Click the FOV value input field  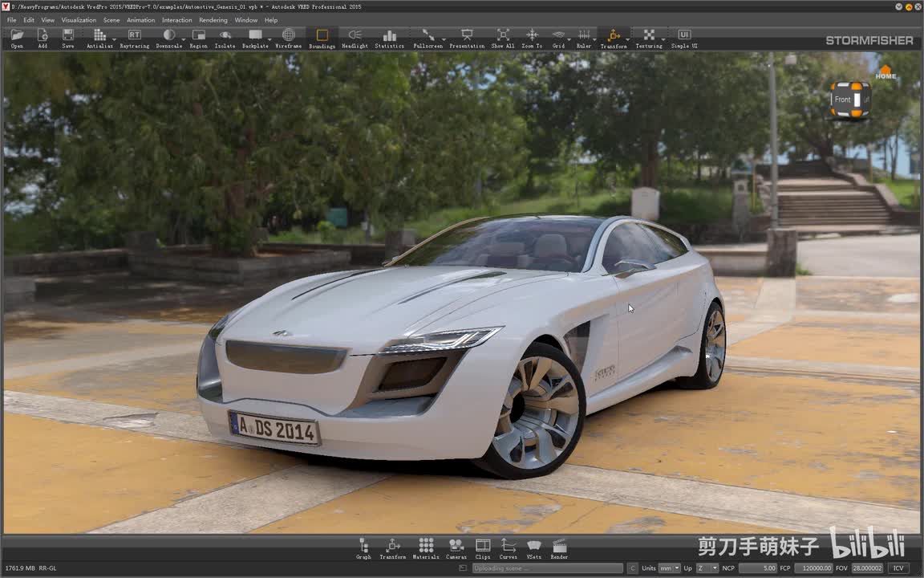pyautogui.click(x=867, y=568)
